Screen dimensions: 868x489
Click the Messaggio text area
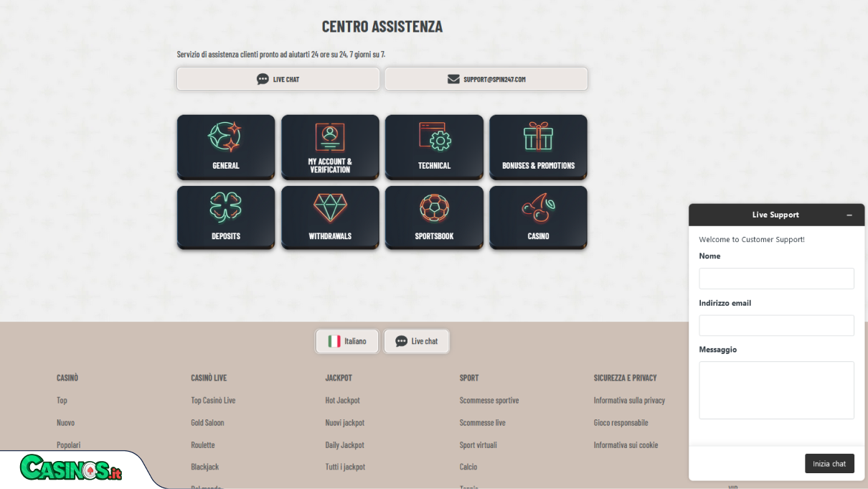[776, 390]
